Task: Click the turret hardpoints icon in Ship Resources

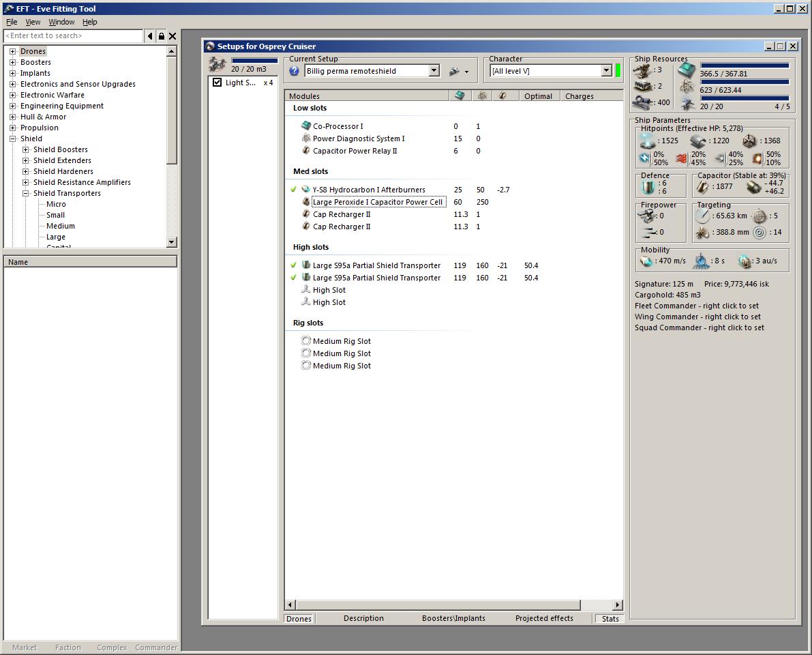Action: (643, 70)
